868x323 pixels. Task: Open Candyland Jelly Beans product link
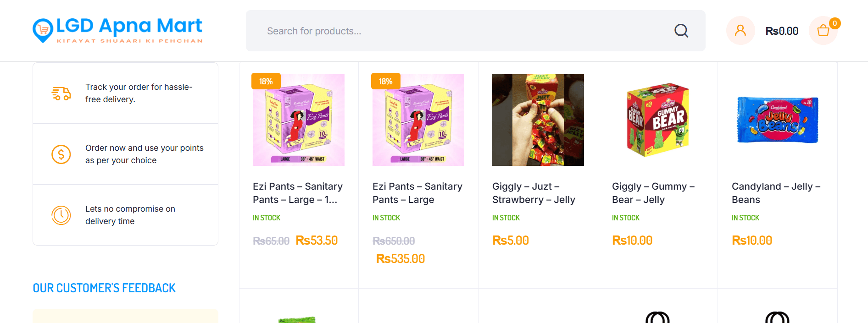click(776, 193)
